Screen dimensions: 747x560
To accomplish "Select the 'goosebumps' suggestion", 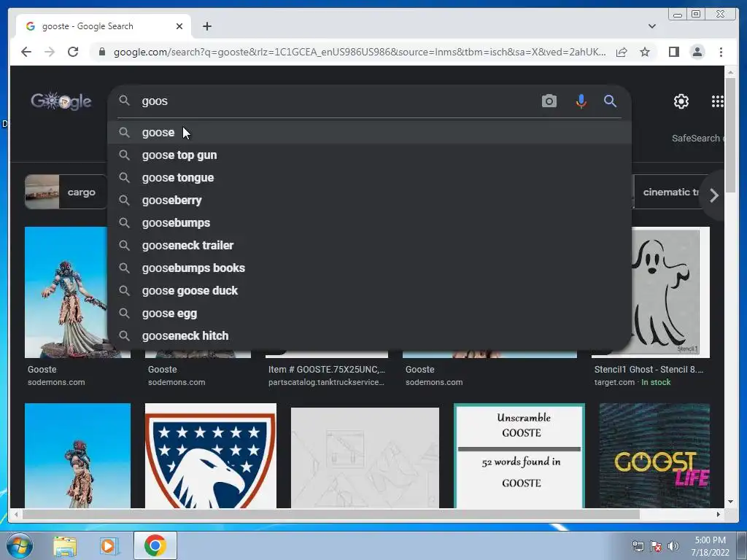I will [369, 223].
